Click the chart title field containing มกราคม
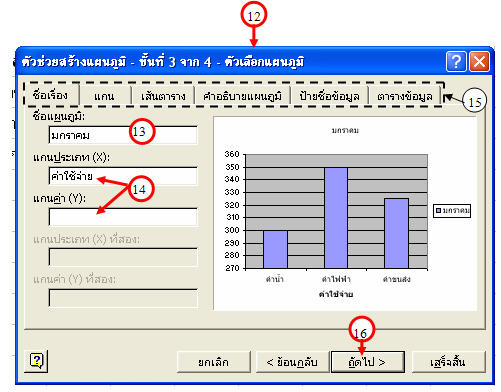The width and height of the screenshot is (501, 392). pos(123,135)
